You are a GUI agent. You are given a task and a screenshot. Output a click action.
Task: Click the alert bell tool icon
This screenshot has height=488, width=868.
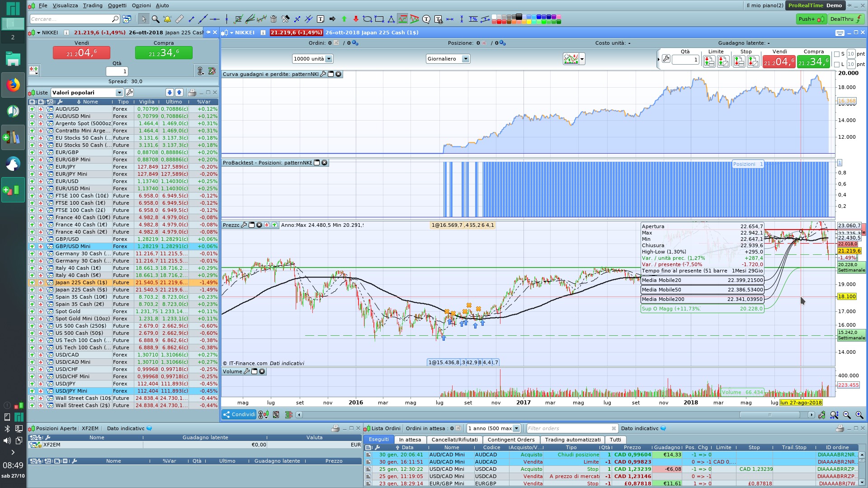click(x=167, y=19)
